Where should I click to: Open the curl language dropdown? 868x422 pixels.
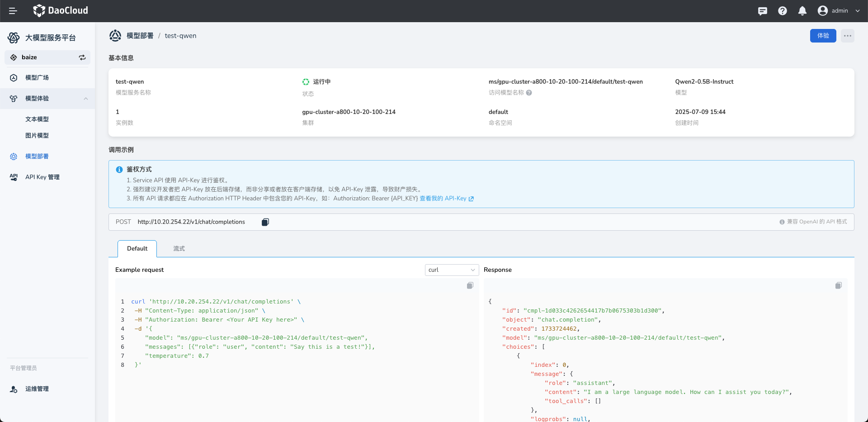[451, 270]
